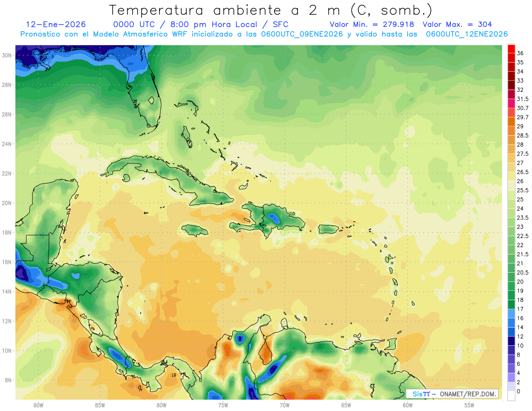Click the Trinidad island on the map

pos(392,344)
